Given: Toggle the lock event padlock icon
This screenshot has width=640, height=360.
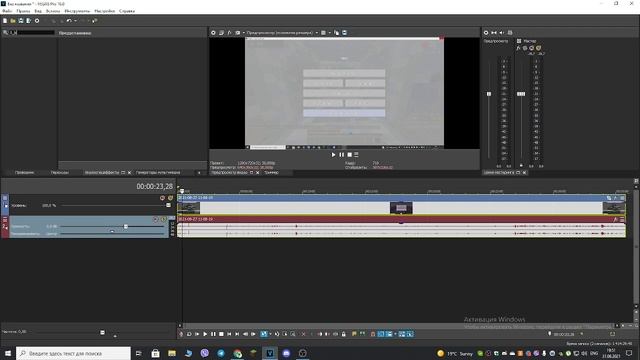Looking at the screenshot, I should tap(344, 334).
